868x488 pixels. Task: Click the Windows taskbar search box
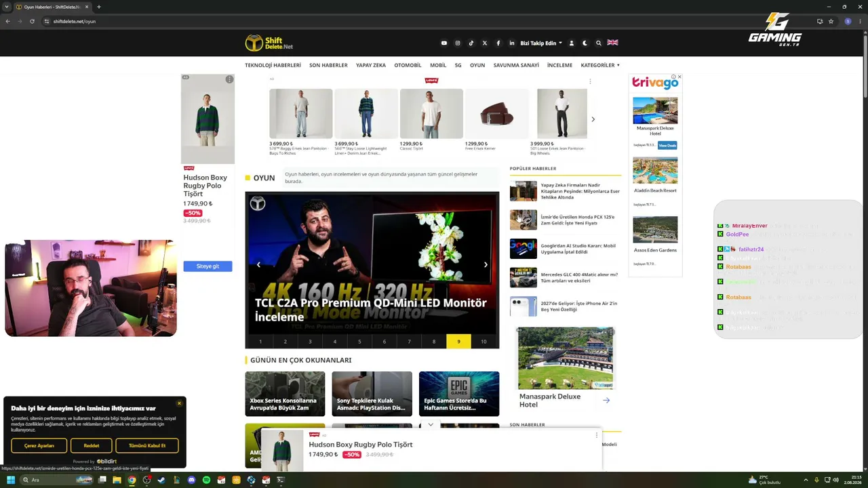coord(57,480)
